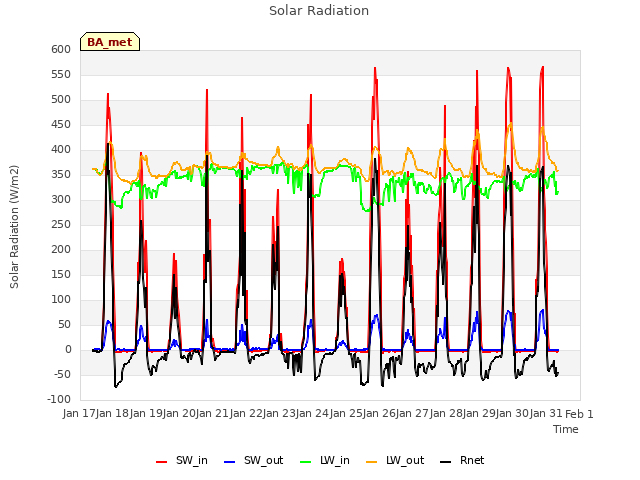
Task: Click the 550 y-axis tick label
Action: click(61, 74)
